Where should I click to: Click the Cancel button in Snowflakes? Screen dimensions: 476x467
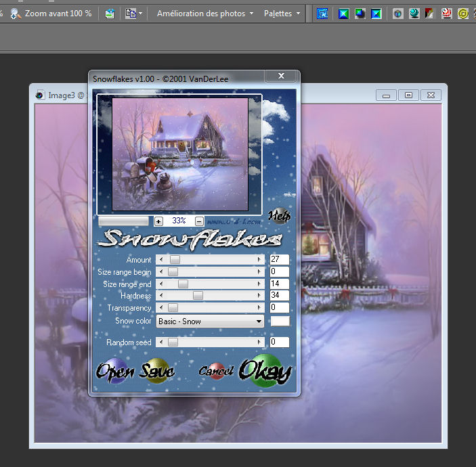[216, 371]
